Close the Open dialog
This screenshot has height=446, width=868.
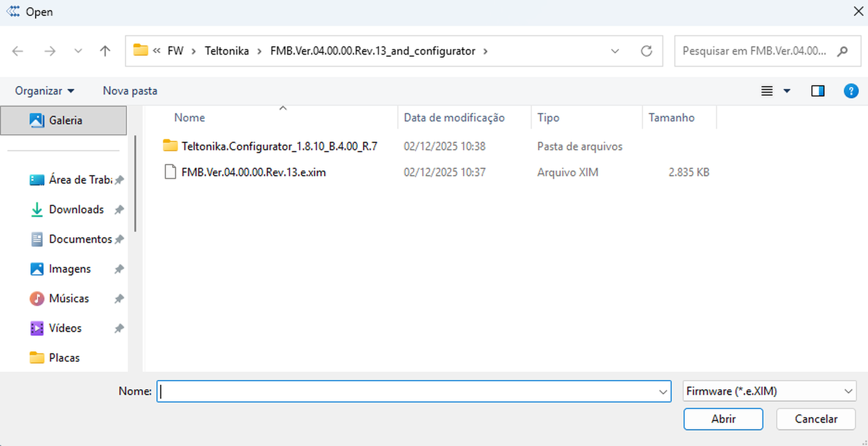tap(858, 12)
